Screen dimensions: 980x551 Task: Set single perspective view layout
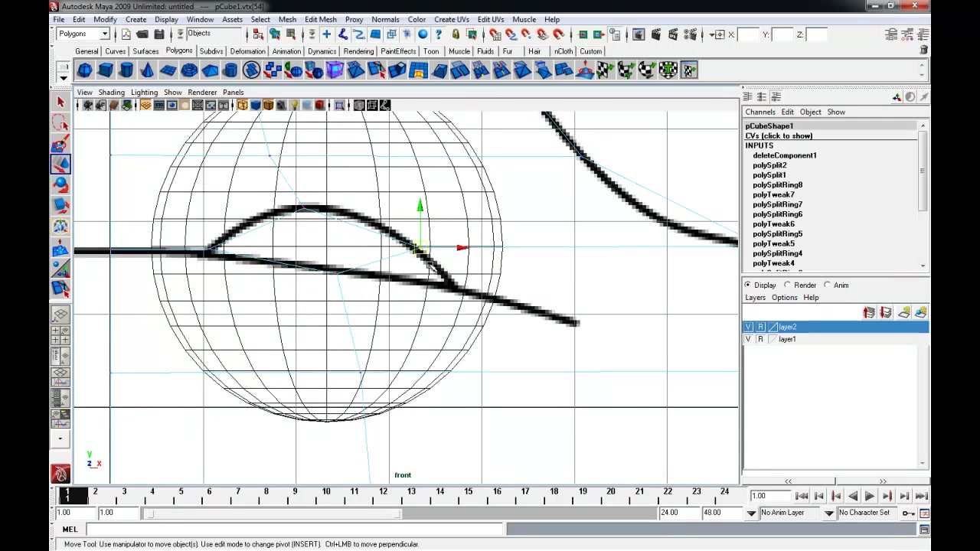point(60,315)
